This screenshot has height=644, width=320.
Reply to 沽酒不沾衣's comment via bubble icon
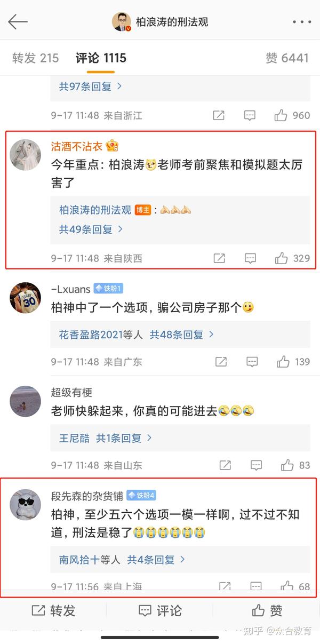[250, 258]
